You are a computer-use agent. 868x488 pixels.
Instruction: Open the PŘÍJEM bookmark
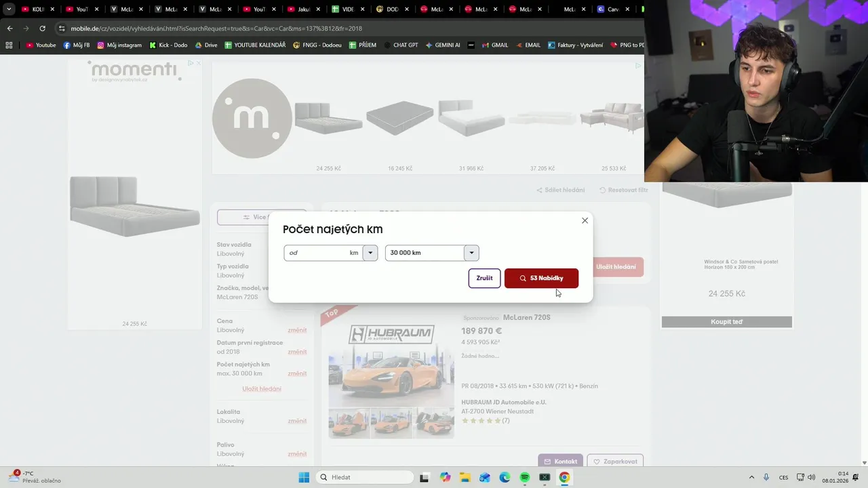tap(363, 45)
